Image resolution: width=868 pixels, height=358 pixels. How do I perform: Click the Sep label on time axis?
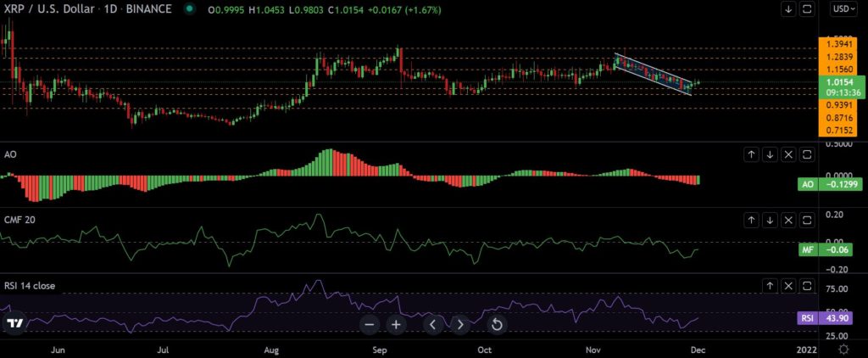[x=379, y=350]
